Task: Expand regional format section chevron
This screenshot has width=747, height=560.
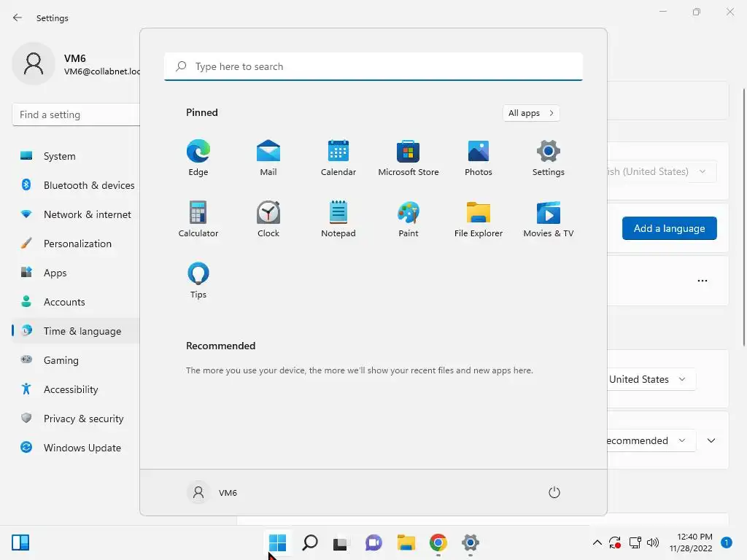Action: 711,440
